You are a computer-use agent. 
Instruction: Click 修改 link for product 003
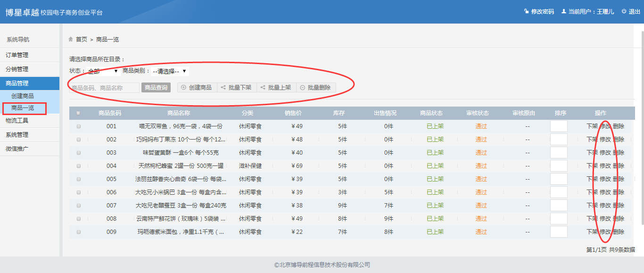tap(605, 153)
